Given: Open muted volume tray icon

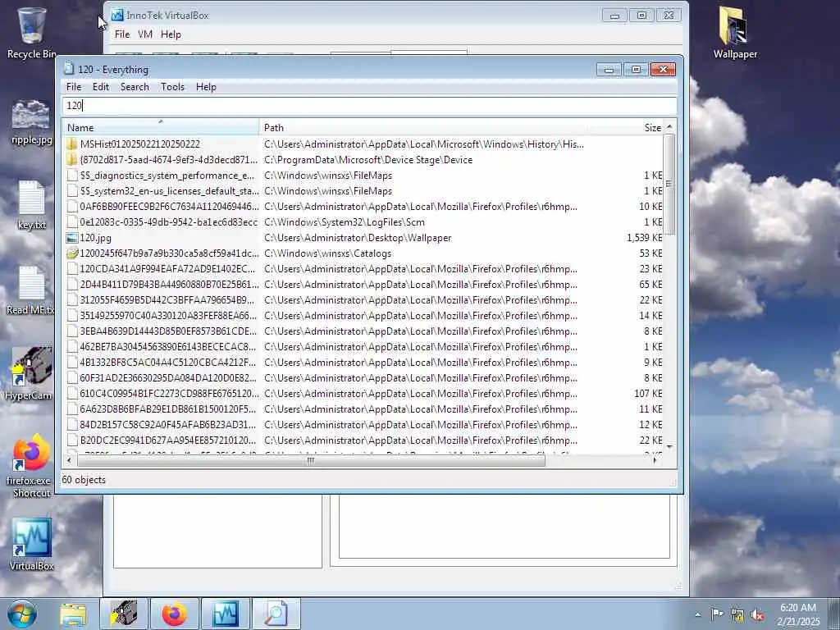Looking at the screenshot, I should [x=757, y=614].
